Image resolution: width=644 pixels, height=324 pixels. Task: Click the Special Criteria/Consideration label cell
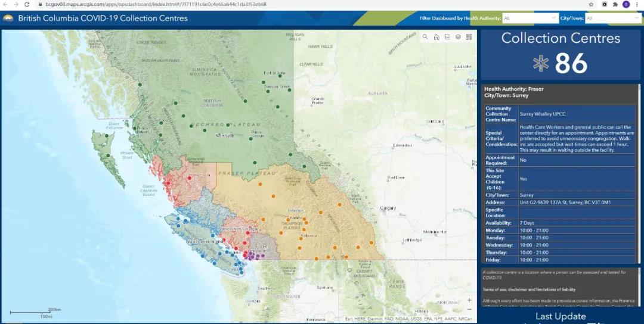501,139
